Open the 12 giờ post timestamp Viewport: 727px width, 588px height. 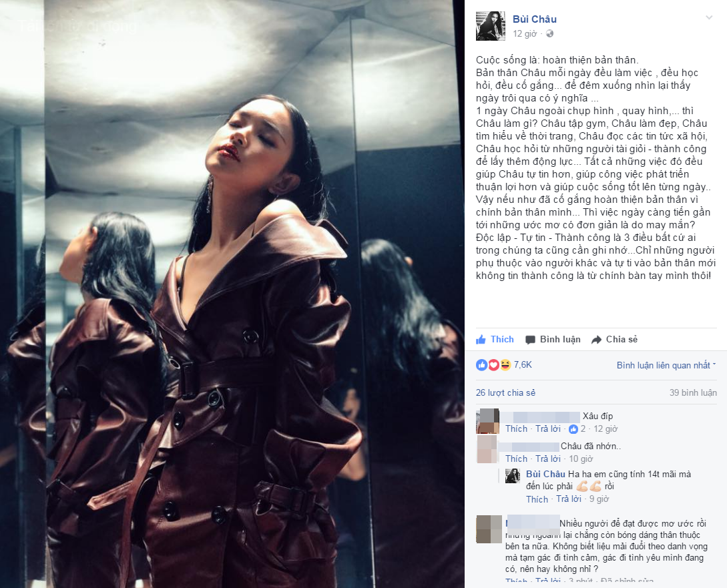tap(524, 34)
